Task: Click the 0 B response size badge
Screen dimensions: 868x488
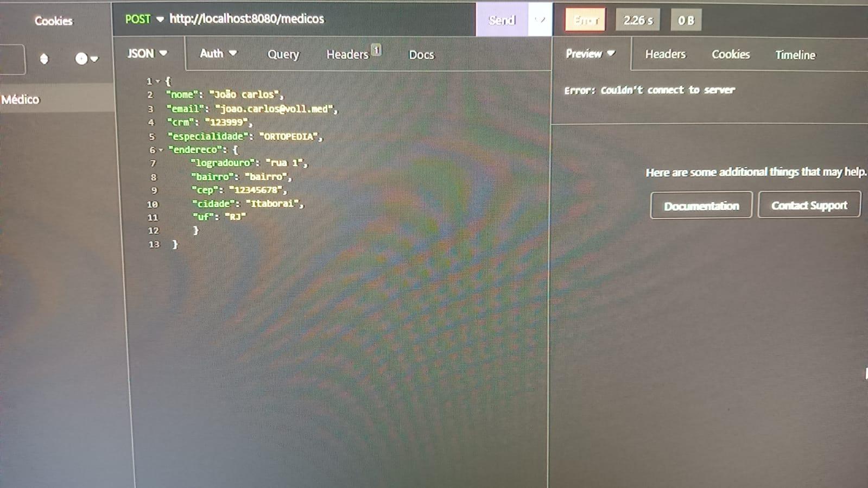Action: click(x=686, y=21)
